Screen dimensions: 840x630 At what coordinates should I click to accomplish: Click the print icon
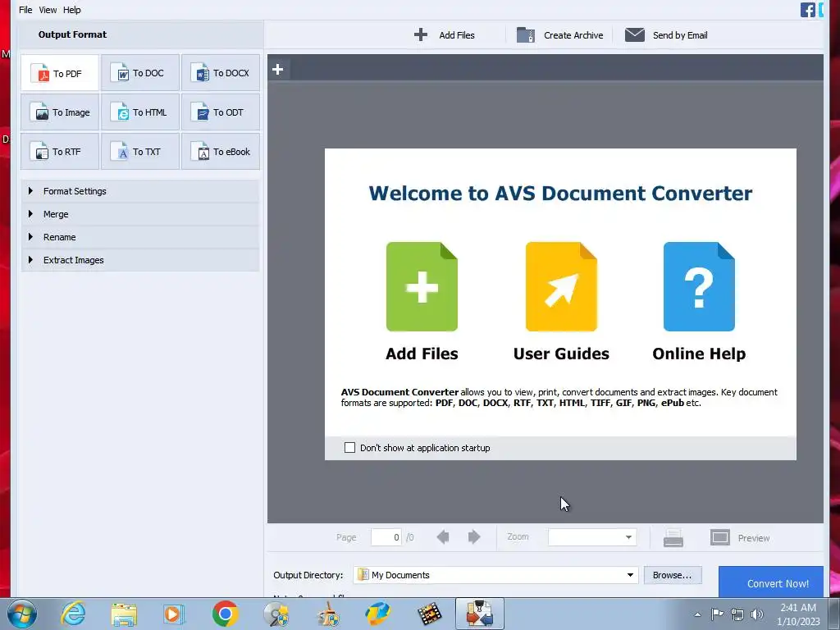(673, 538)
